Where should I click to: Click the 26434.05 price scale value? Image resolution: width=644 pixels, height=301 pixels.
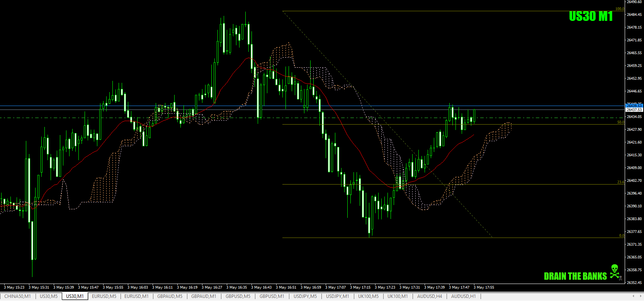634,117
